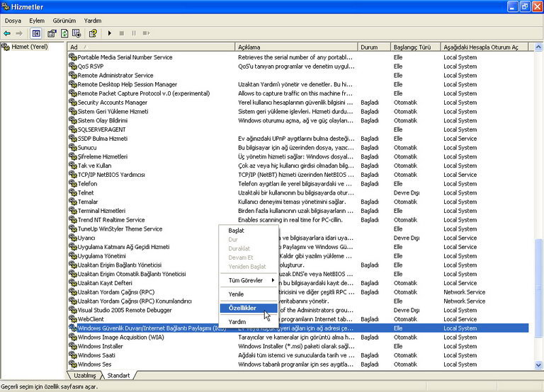544x392 pixels.
Task: Select Sistem Olay Bildirimi row
Action: (x=298, y=120)
